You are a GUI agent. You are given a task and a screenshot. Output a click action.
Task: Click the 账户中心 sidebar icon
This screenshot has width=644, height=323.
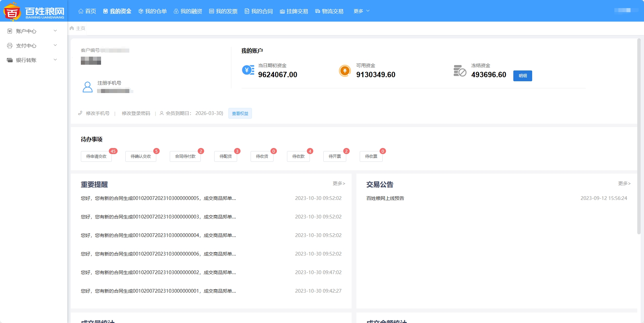pyautogui.click(x=10, y=31)
